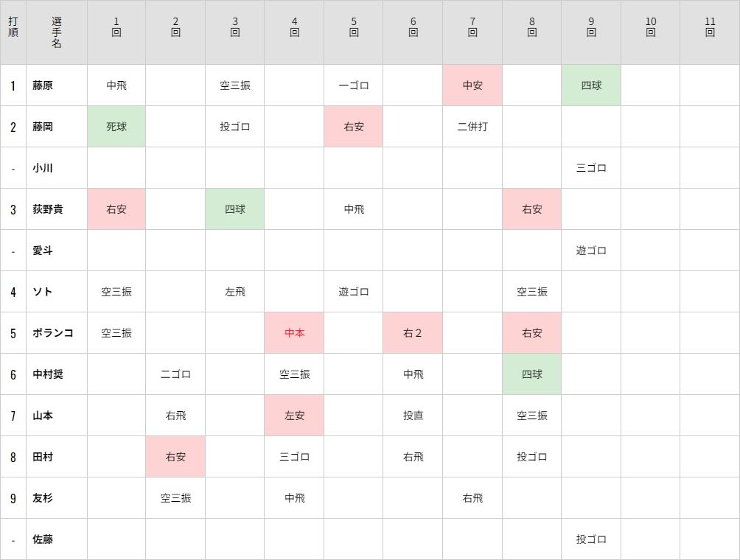Select the 11回 column header
The height and width of the screenshot is (560, 740).
[710, 32]
